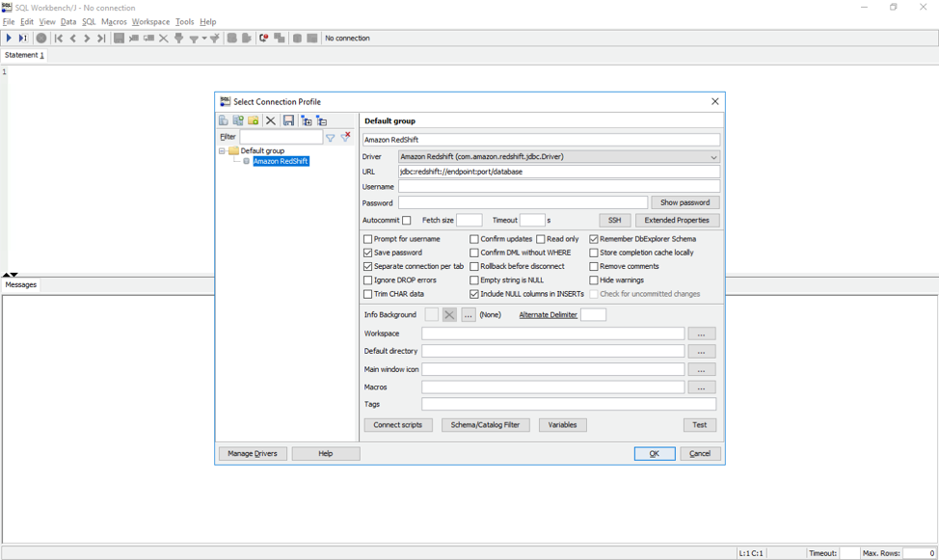The height and width of the screenshot is (560, 939).
Task: Select the Statement 1 tab
Action: click(24, 55)
